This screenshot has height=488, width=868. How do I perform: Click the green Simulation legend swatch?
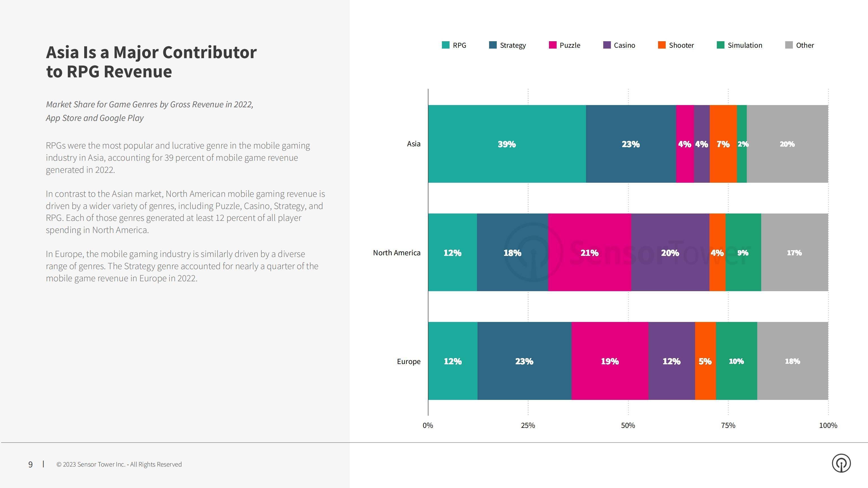pos(721,45)
